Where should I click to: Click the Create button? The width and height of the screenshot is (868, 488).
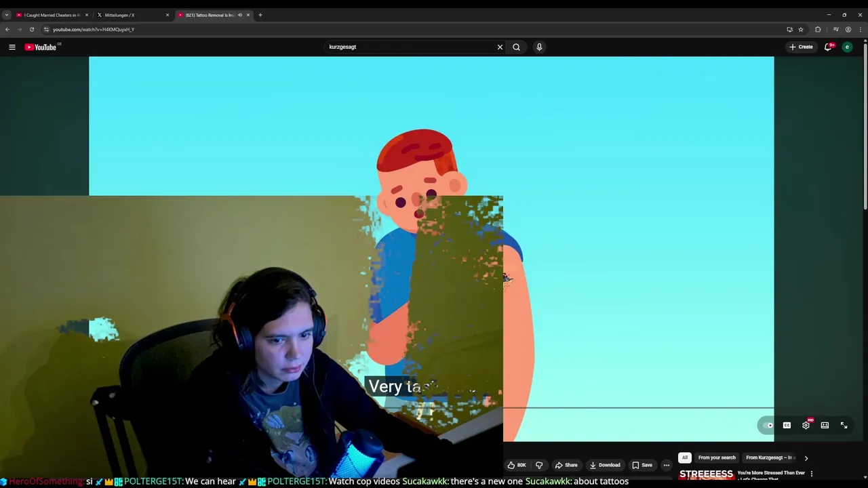click(801, 47)
